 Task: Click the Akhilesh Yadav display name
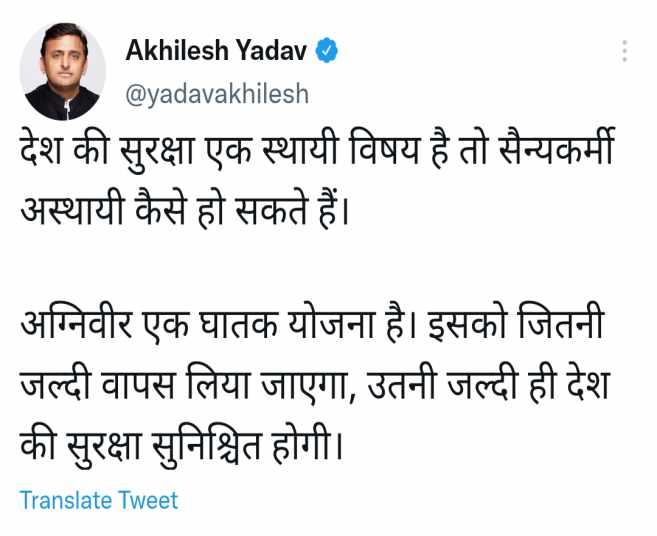click(216, 51)
